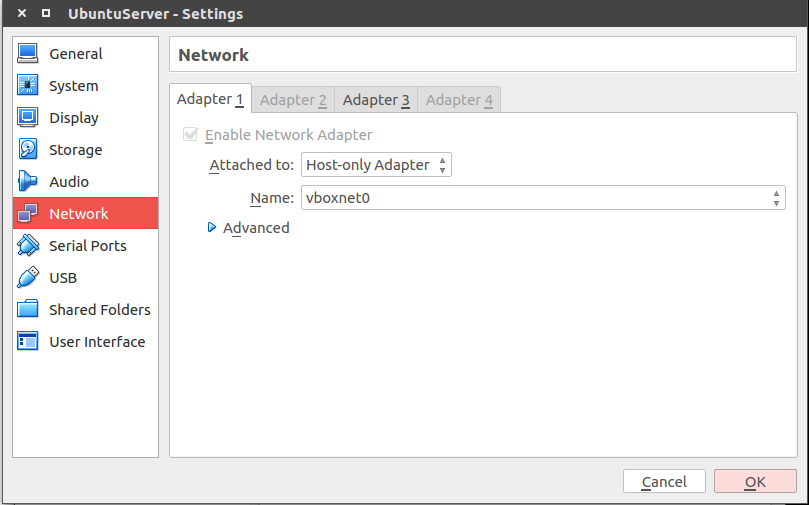Open Display settings screen icon
This screenshot has height=505, width=809.
pyautogui.click(x=28, y=118)
